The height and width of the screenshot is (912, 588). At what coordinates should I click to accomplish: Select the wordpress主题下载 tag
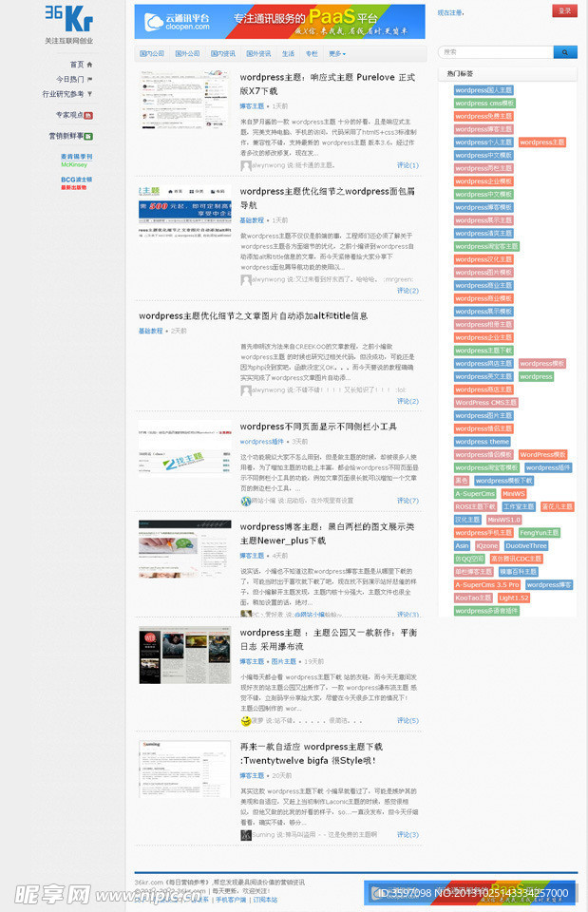pyautogui.click(x=484, y=351)
